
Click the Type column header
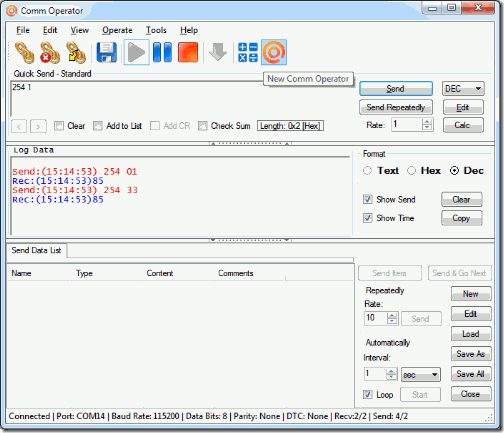tap(107, 273)
